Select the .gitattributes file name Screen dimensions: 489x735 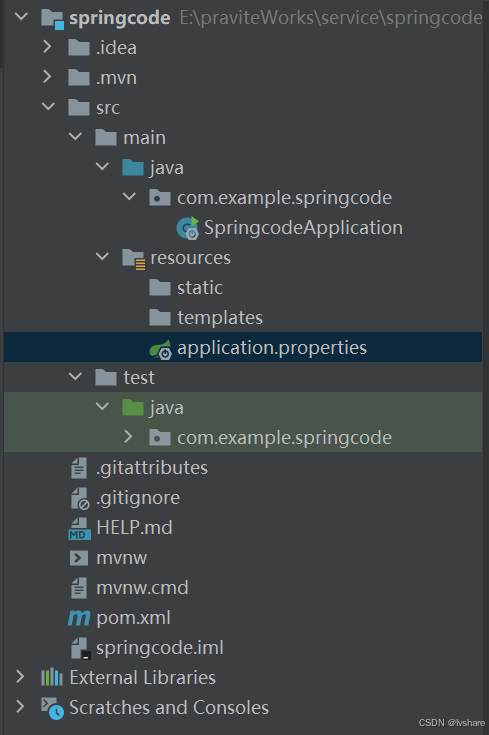coord(151,468)
